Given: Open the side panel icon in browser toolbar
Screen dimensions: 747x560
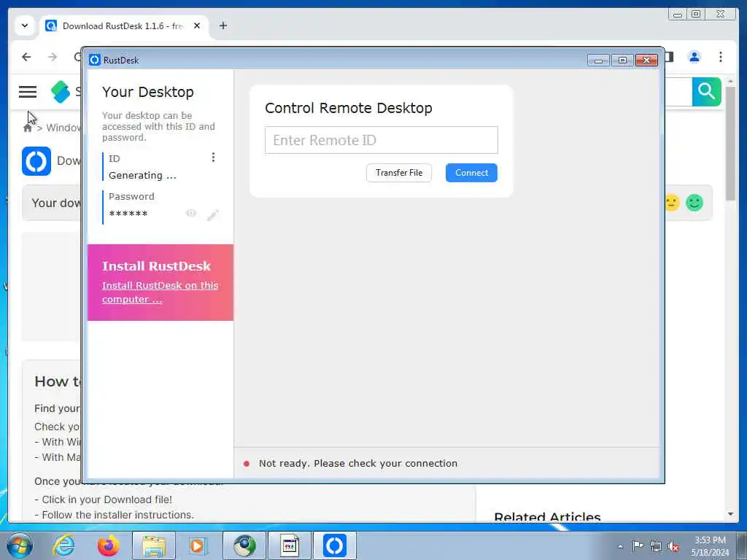Looking at the screenshot, I should (670, 57).
